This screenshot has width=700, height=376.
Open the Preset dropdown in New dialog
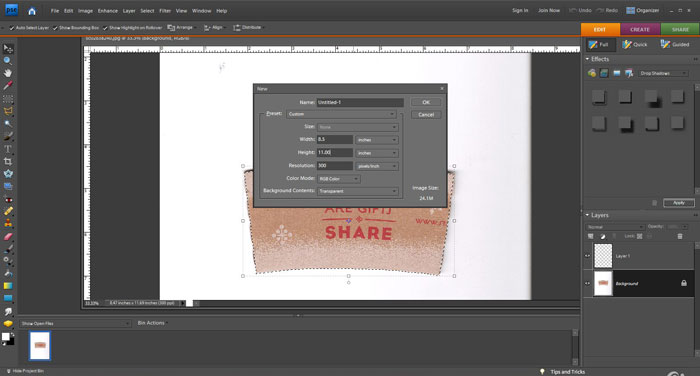pos(341,114)
